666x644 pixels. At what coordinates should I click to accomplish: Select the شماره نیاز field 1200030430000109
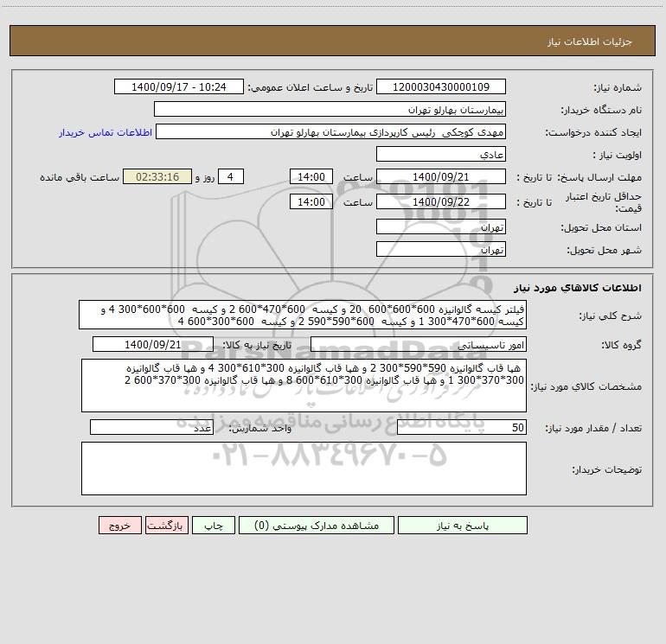(x=441, y=86)
